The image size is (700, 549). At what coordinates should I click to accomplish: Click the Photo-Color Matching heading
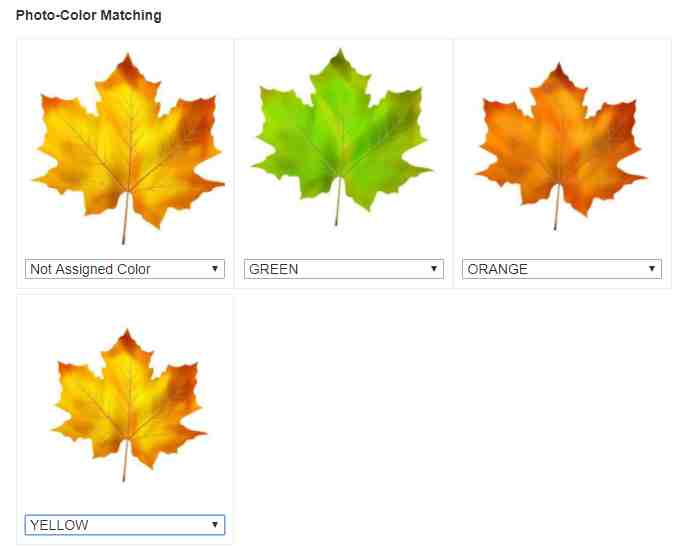(x=88, y=15)
